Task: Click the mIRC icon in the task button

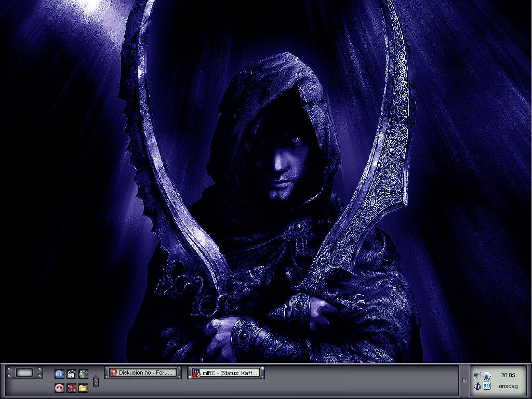Action: tap(196, 373)
